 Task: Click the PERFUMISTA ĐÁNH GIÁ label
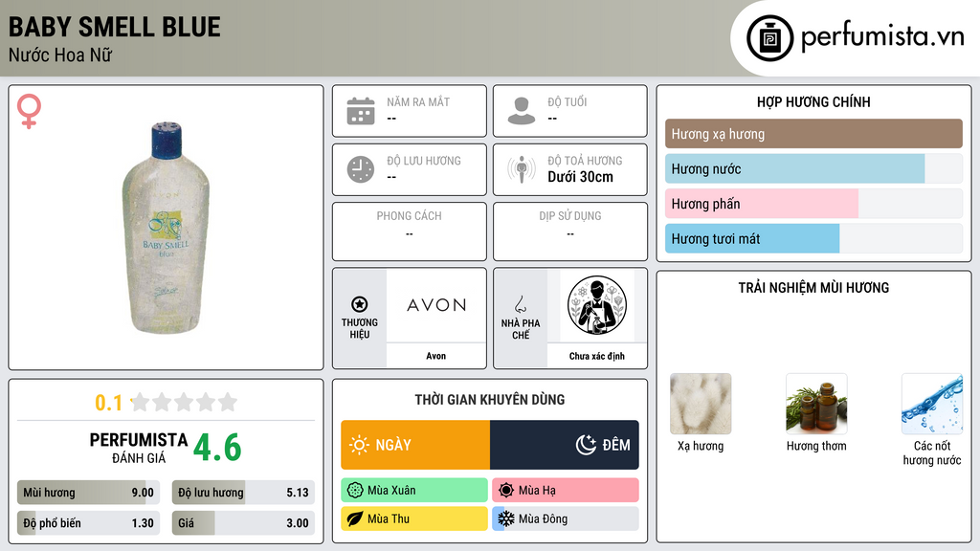pyautogui.click(x=139, y=448)
